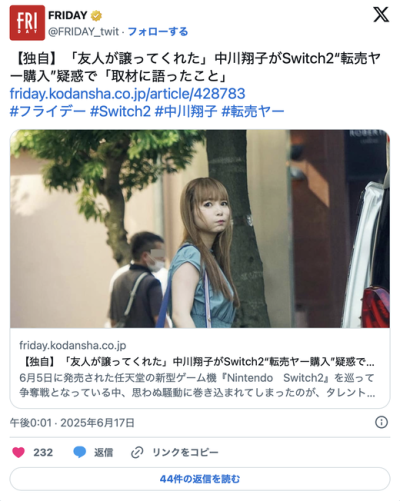Click フォローする to follow FRIDAY

point(158,32)
